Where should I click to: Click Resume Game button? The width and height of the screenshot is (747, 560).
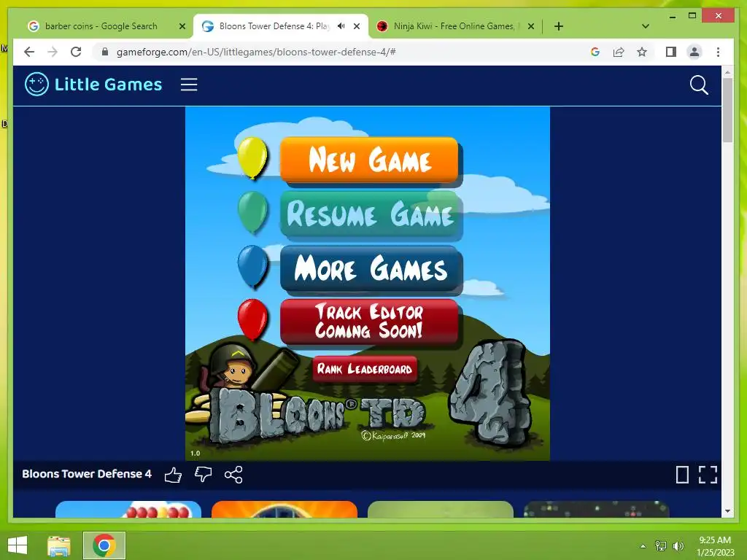[x=369, y=214]
